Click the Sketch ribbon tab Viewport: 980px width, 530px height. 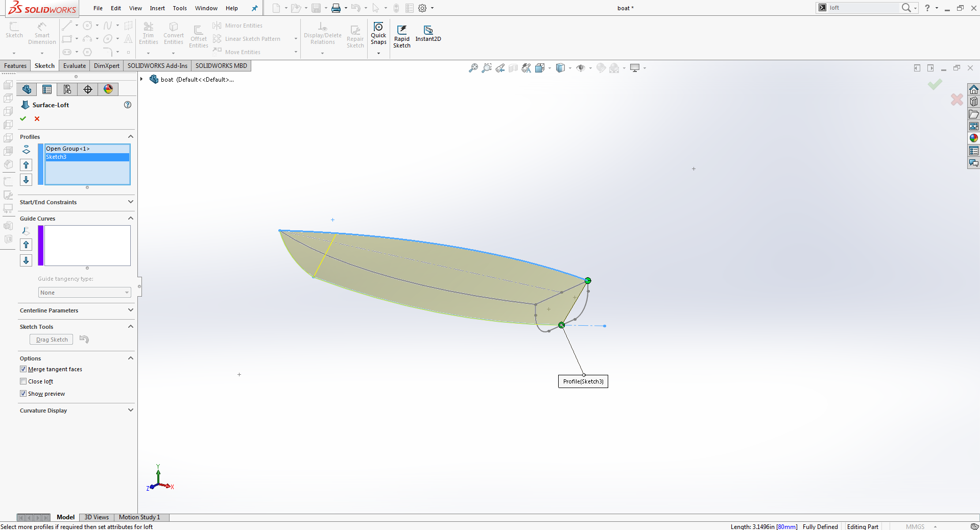[44, 66]
